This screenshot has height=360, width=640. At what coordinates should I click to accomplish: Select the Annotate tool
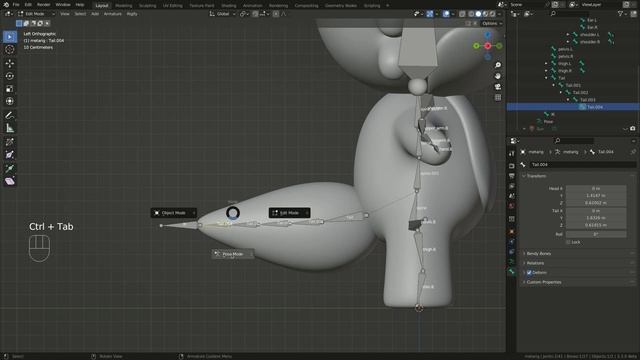point(10,116)
